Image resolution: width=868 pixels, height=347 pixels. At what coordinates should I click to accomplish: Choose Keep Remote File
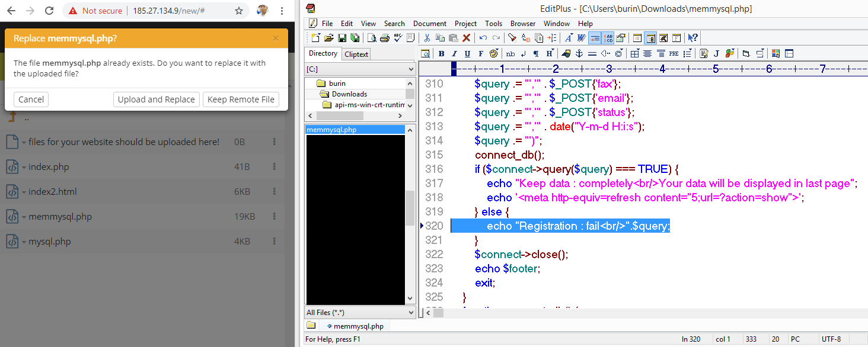241,99
